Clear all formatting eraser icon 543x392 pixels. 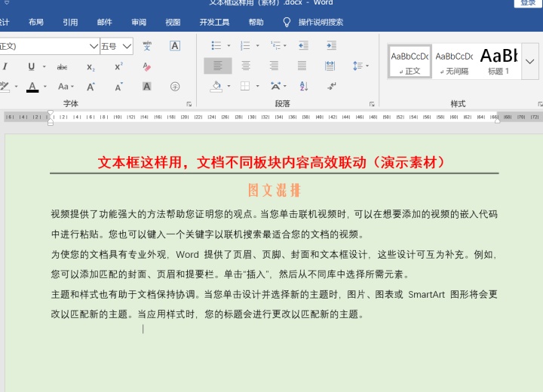(x=147, y=66)
